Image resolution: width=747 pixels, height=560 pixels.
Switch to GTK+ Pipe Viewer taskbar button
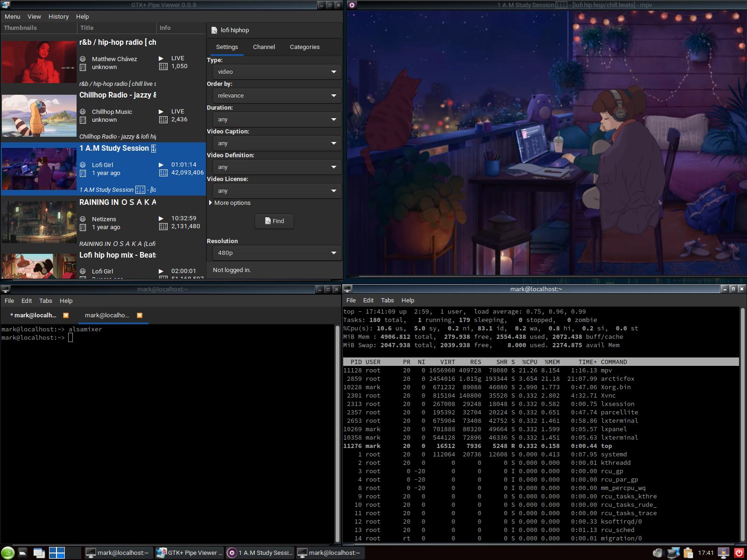[x=190, y=553]
